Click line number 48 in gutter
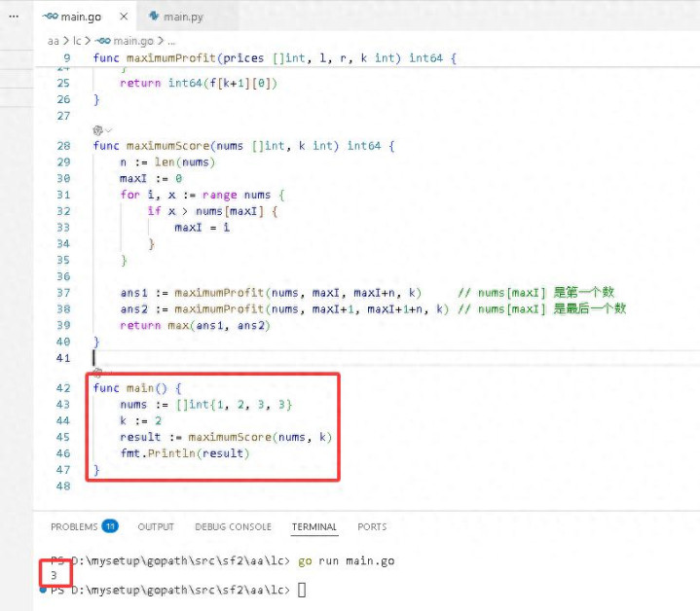The image size is (700, 611). 63,486
